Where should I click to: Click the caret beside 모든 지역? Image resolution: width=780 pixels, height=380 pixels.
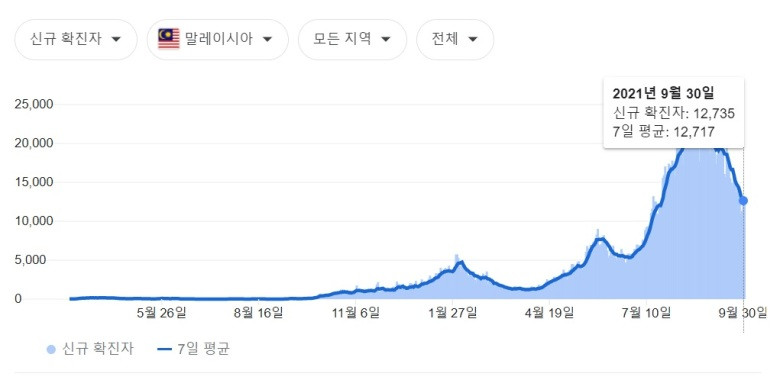(x=386, y=40)
